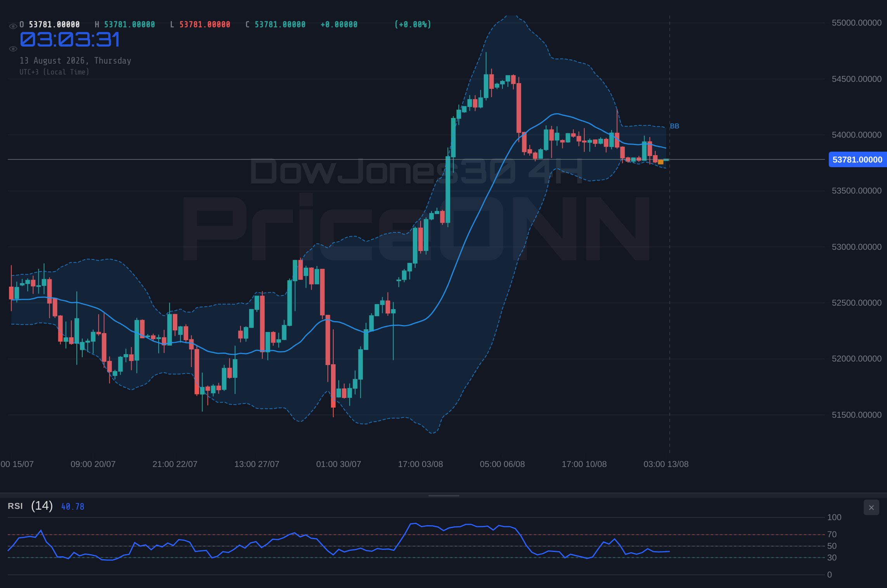
Task: Click the Low value in the legend
Action: point(205,24)
